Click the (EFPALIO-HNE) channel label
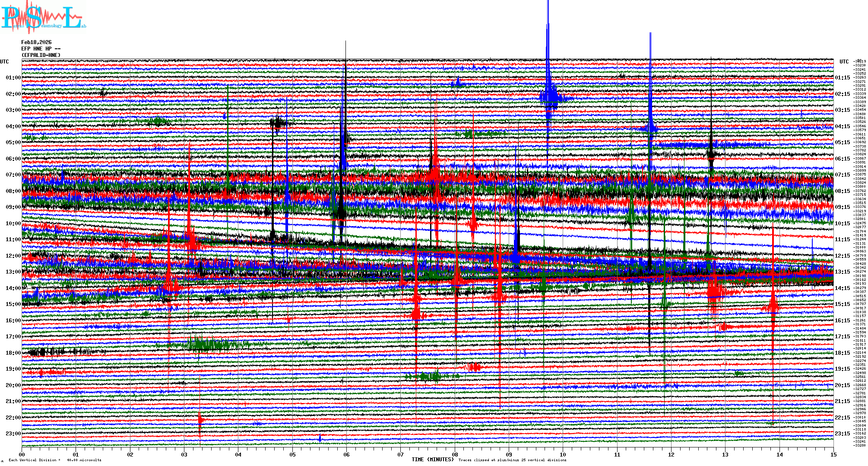The image size is (868, 466). click(41, 55)
